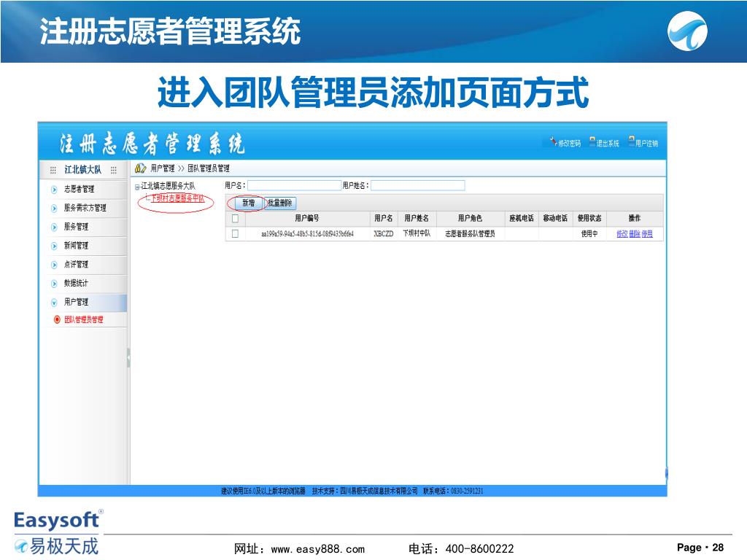Click the 用户角色 column header

pyautogui.click(x=471, y=219)
